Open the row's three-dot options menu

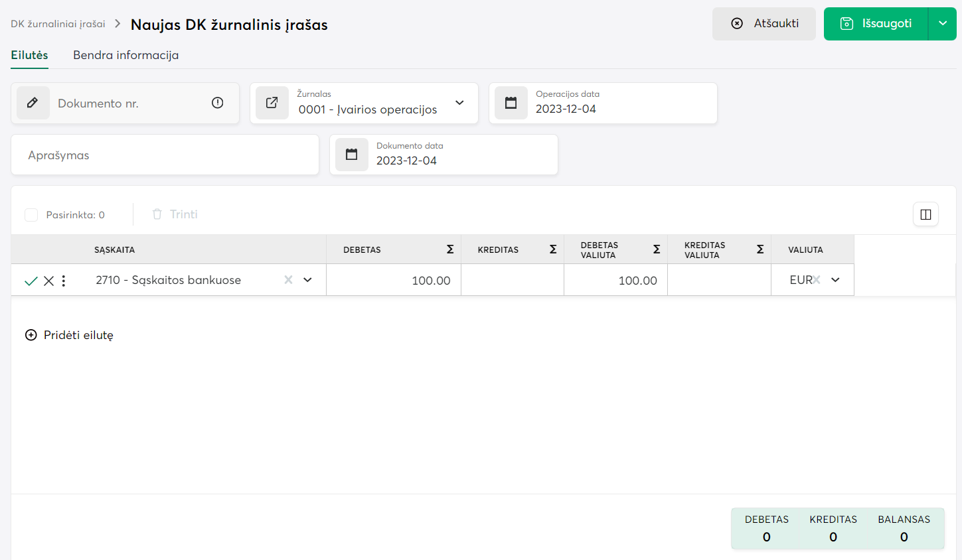(64, 281)
